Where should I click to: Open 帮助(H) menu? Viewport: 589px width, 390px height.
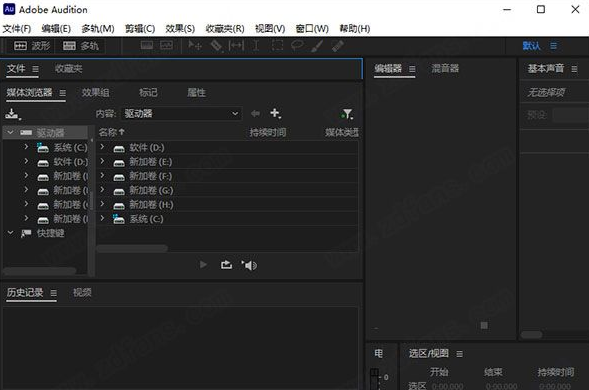point(355,29)
